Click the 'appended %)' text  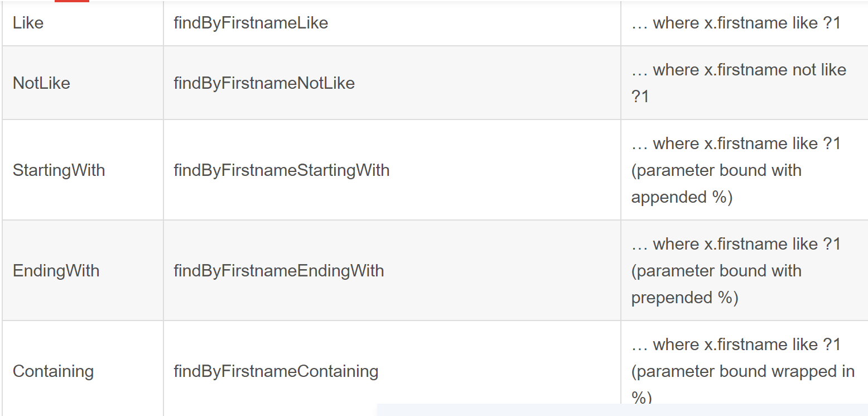click(681, 197)
